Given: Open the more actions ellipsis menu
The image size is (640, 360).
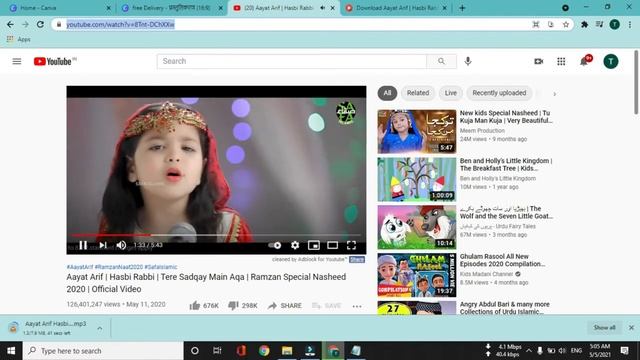Looking at the screenshot, I should point(357,306).
